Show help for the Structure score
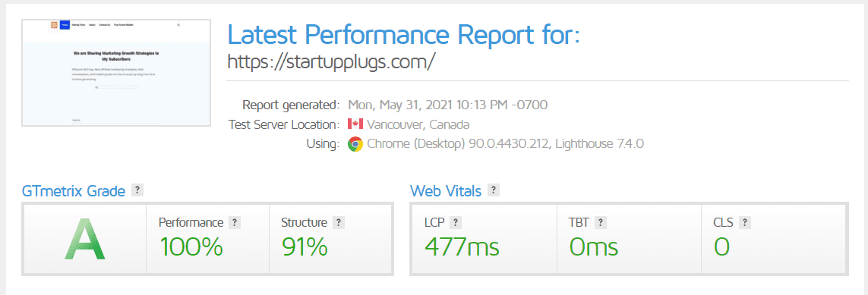This screenshot has width=868, height=295. (x=339, y=223)
